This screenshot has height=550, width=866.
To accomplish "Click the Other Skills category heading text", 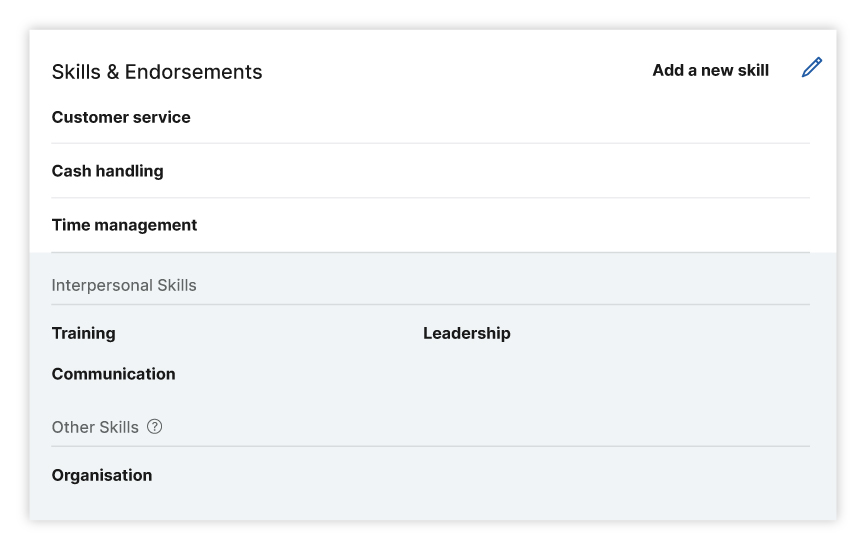I will (x=95, y=427).
